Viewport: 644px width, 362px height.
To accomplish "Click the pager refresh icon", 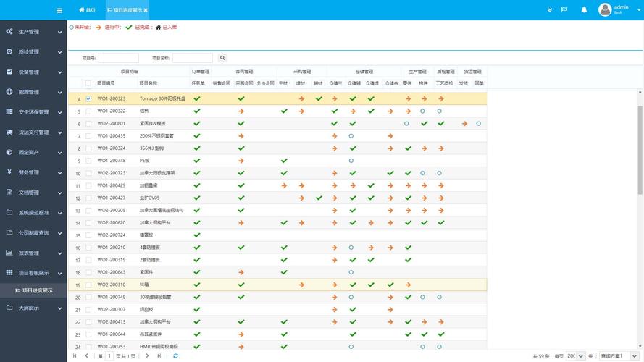I will (175, 356).
